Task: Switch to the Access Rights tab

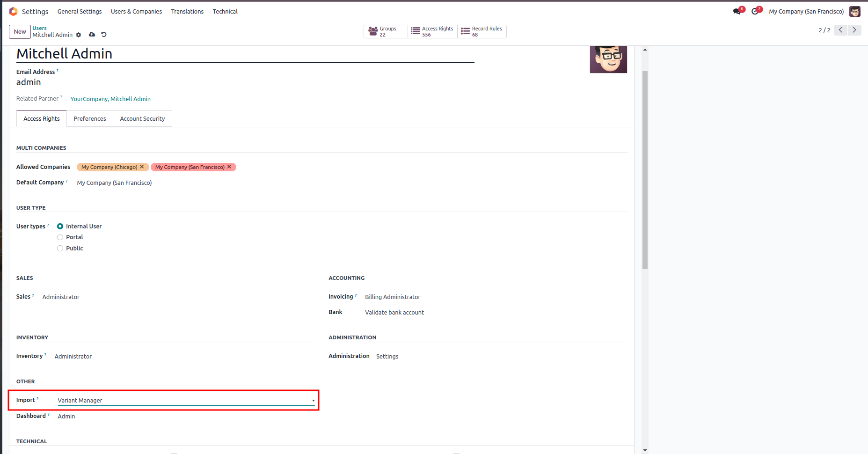Action: (42, 118)
